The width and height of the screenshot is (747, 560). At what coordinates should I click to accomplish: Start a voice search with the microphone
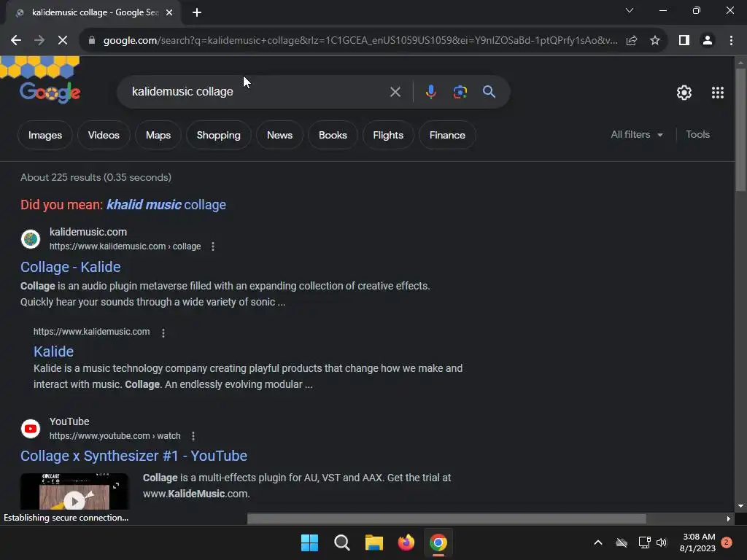click(x=430, y=92)
